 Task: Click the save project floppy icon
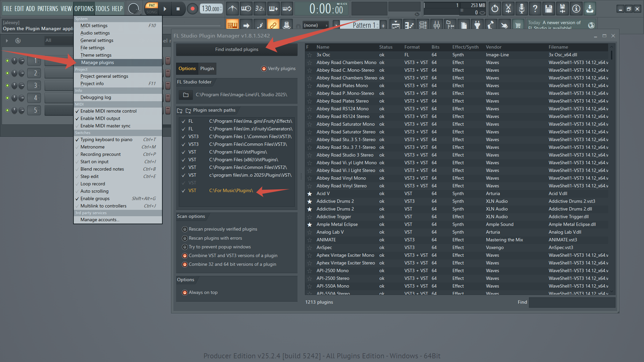(548, 9)
